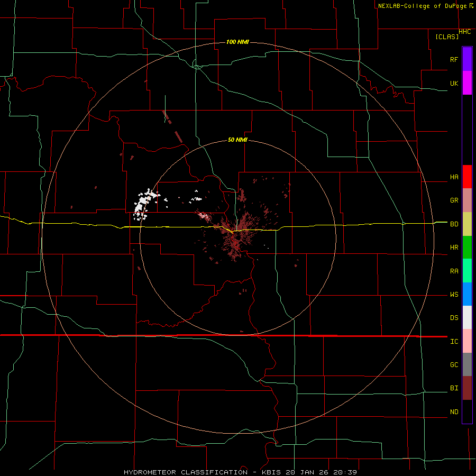Click the 20:39 timestamp

click(345, 472)
